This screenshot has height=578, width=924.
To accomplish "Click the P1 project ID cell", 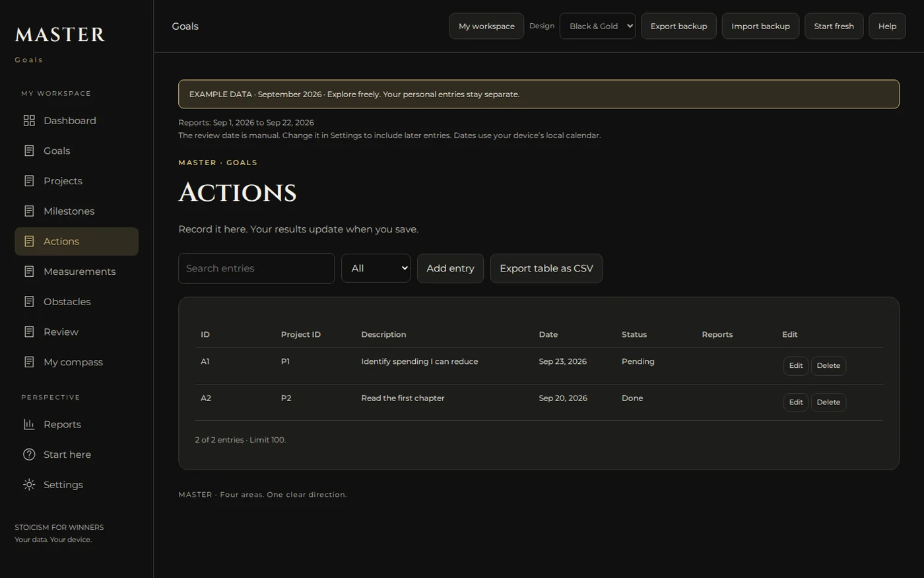I will coord(285,362).
